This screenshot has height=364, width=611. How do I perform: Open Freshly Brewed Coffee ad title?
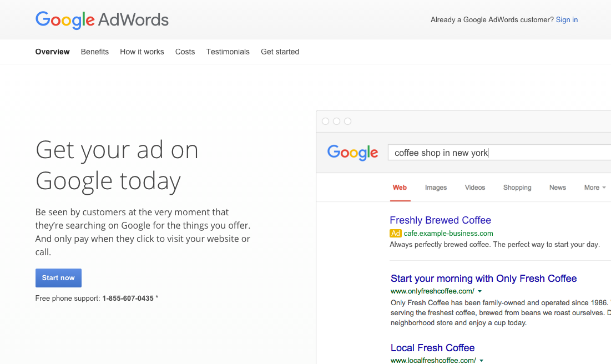tap(440, 220)
